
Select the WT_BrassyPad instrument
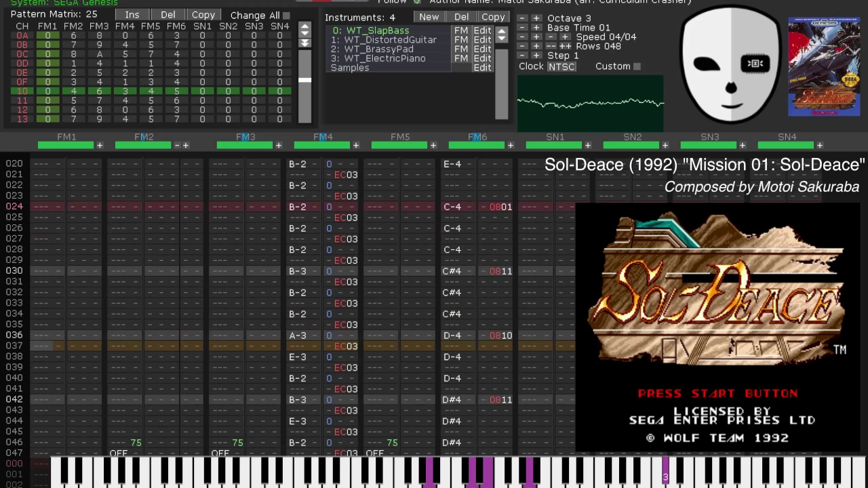click(x=389, y=49)
